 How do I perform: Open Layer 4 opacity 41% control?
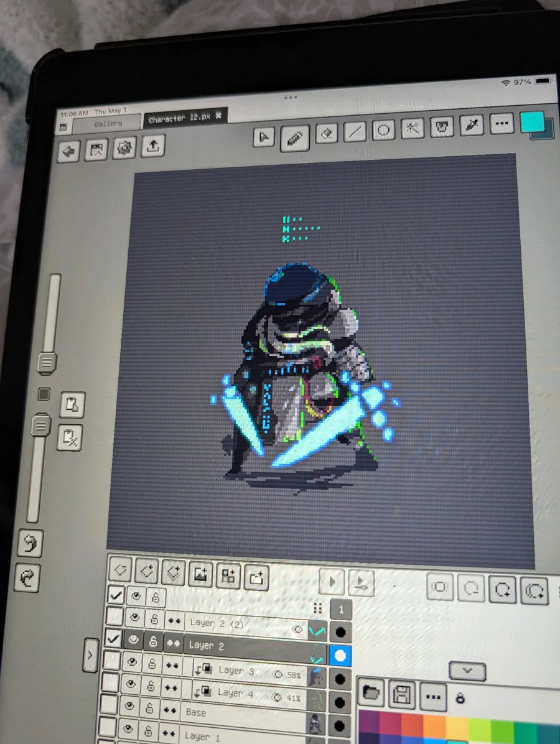click(287, 697)
